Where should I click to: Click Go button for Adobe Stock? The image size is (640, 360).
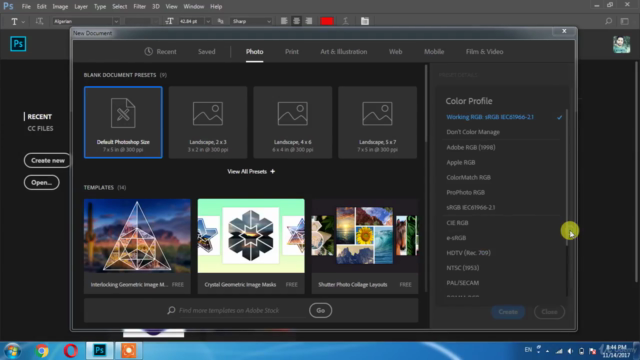[x=320, y=311]
